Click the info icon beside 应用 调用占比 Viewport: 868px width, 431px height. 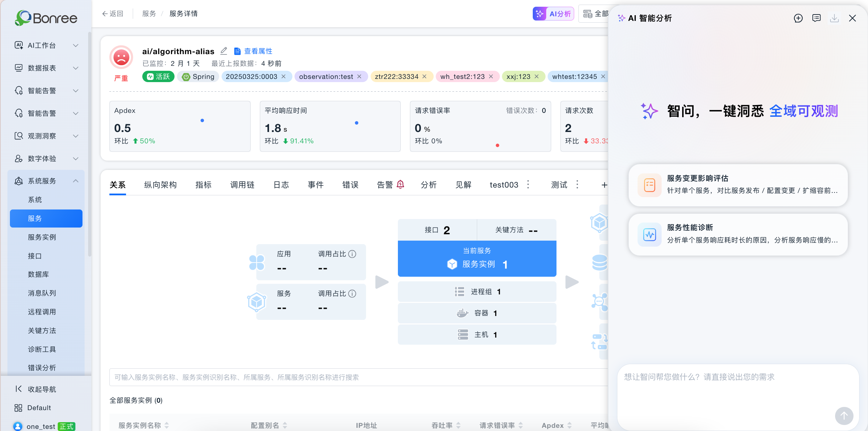[x=352, y=254]
